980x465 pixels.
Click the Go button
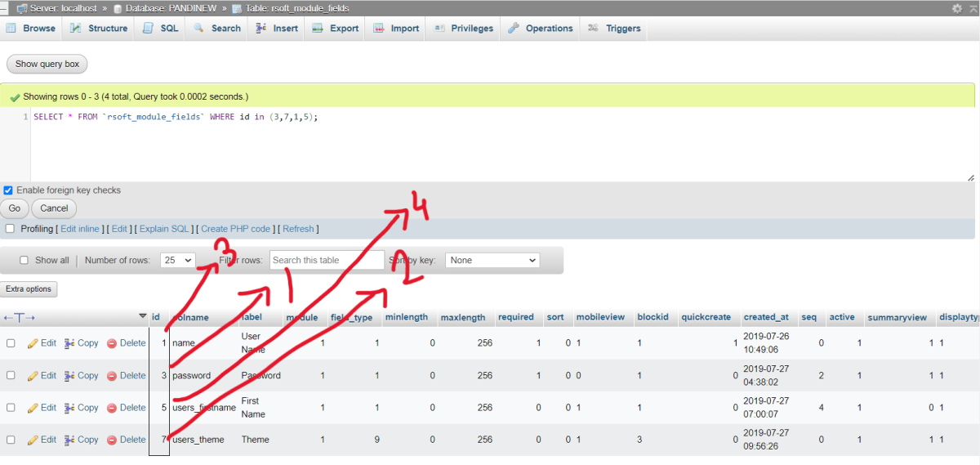[x=15, y=208]
